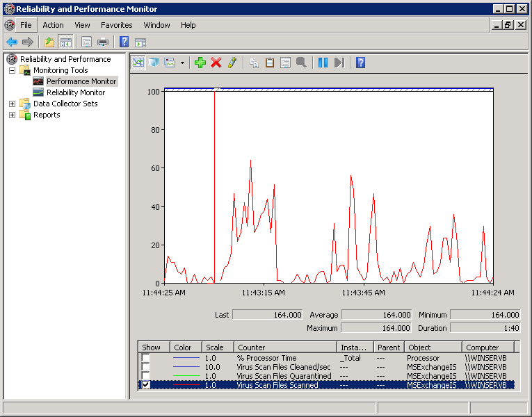Select Reliability Monitor in tree

pyautogui.click(x=76, y=92)
